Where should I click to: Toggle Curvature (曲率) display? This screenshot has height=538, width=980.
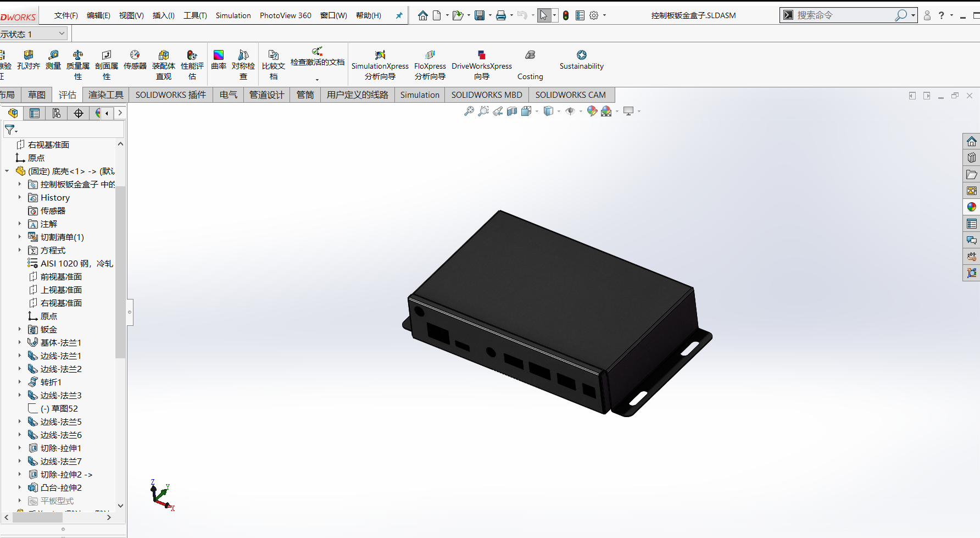[219, 60]
